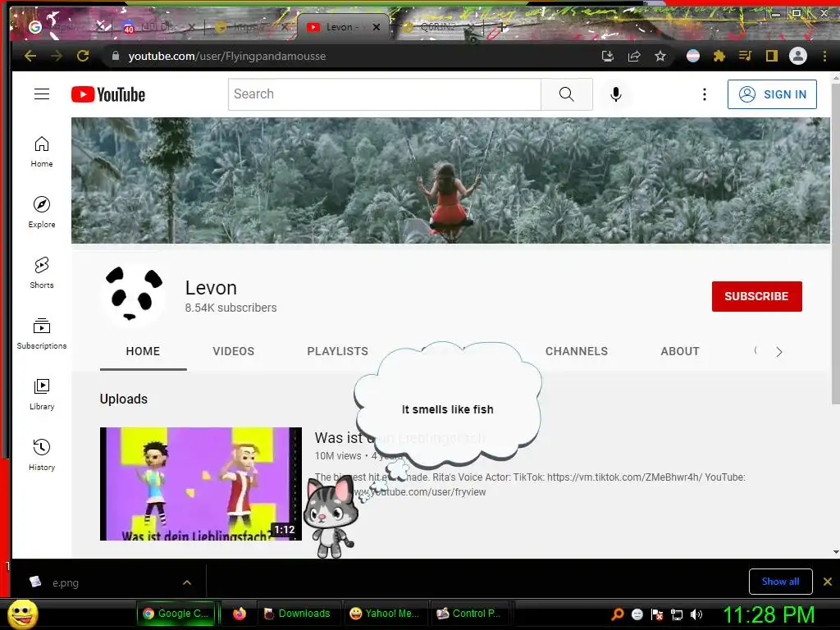Click the share page icon in address bar
The height and width of the screenshot is (630, 840).
point(634,56)
